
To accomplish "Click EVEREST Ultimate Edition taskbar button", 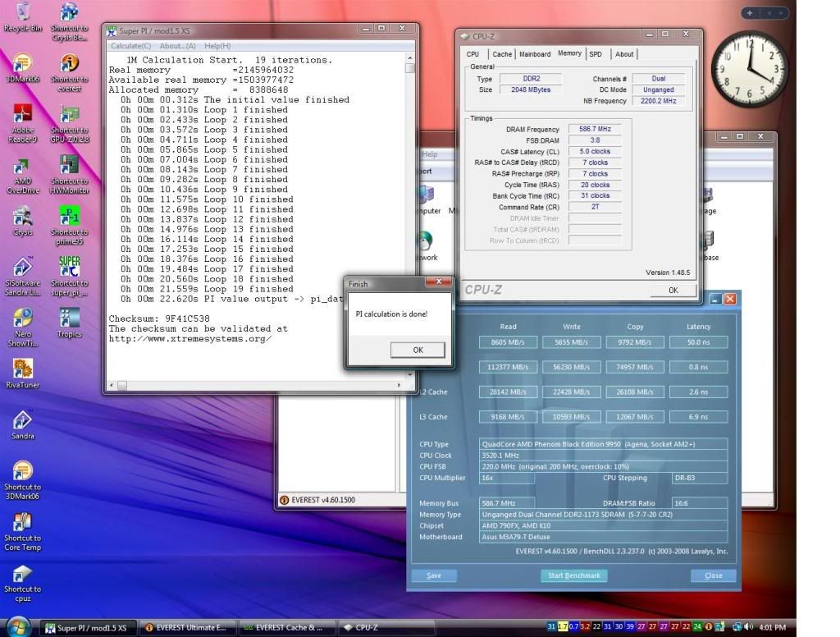I will coord(187,627).
